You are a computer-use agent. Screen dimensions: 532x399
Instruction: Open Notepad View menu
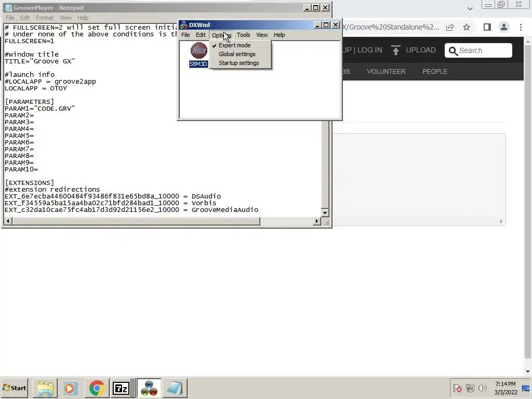(65, 18)
